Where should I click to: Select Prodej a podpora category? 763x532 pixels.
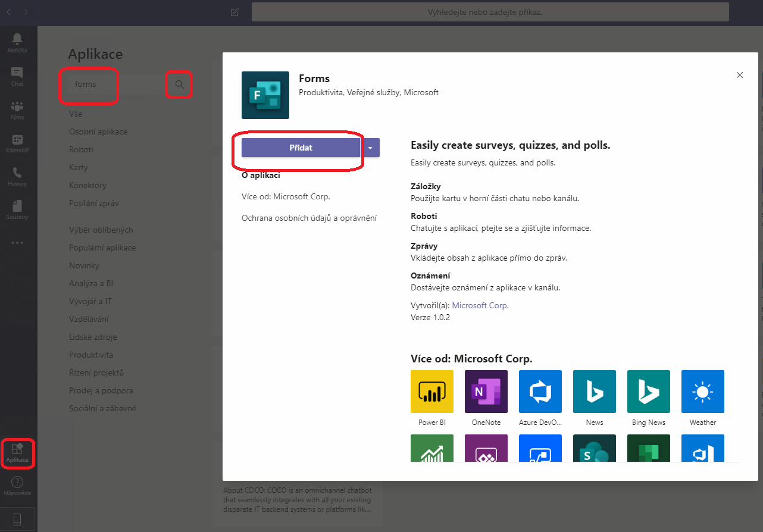click(x=101, y=390)
